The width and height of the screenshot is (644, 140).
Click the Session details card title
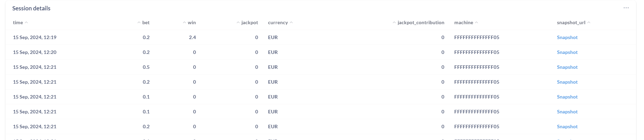[31, 8]
